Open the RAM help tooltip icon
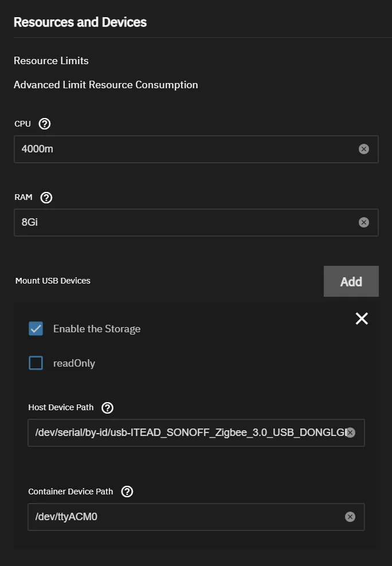 click(x=46, y=197)
